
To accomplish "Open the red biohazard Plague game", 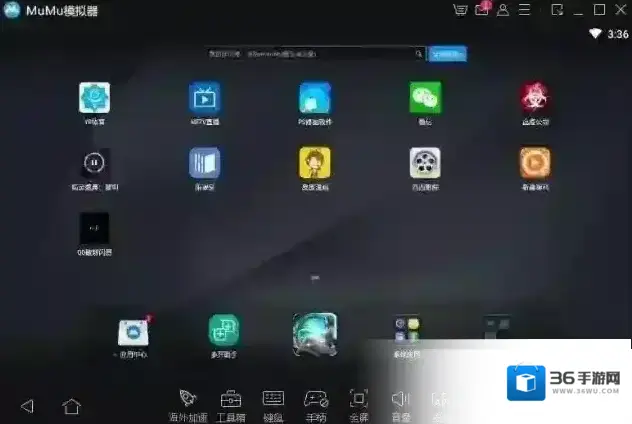I will point(535,98).
